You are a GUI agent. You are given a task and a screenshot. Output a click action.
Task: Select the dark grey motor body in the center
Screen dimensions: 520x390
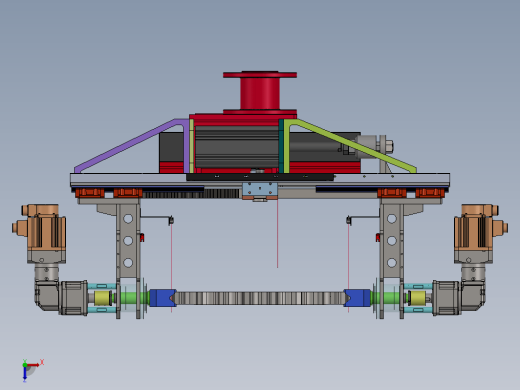[x=237, y=147]
